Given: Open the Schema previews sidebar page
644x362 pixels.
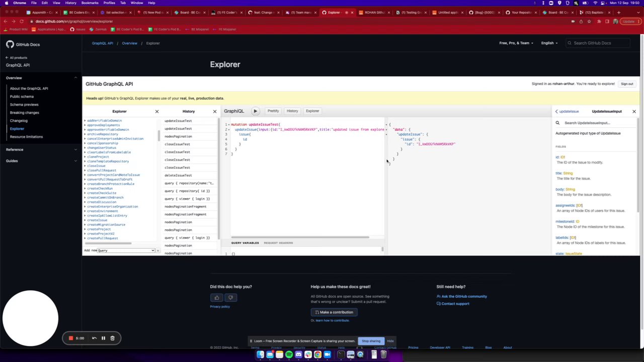Looking at the screenshot, I should pos(24,105).
